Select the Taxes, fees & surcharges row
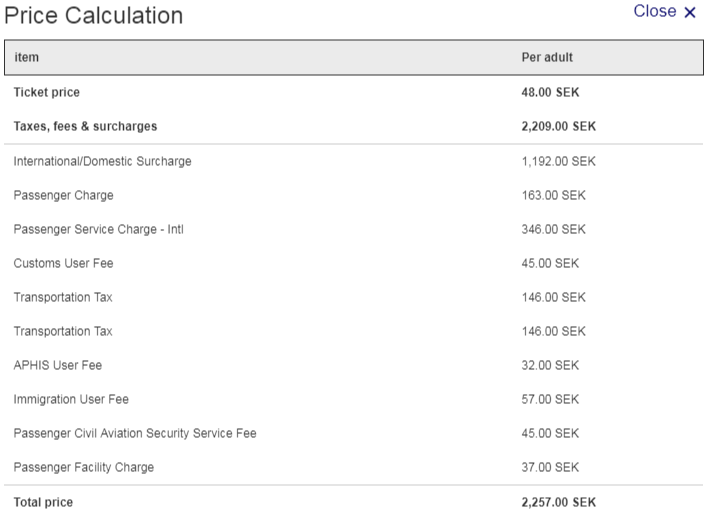The height and width of the screenshot is (517, 706). point(85,127)
